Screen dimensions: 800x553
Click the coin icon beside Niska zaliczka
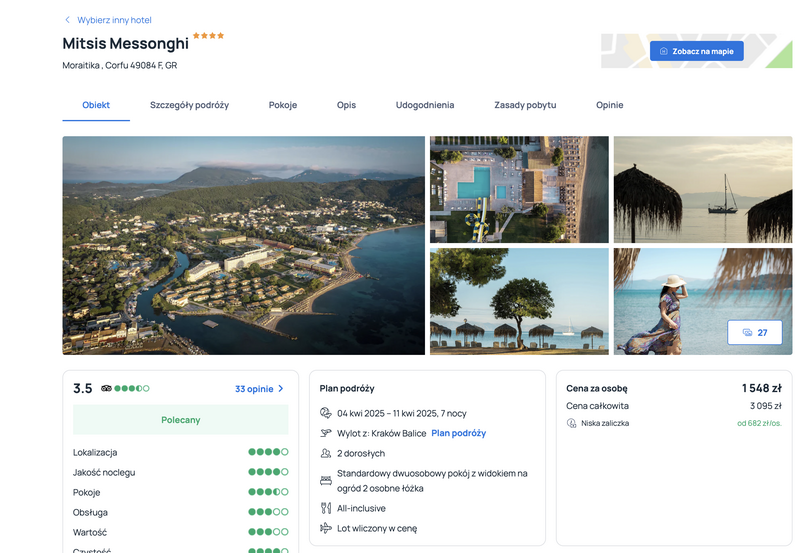click(571, 423)
